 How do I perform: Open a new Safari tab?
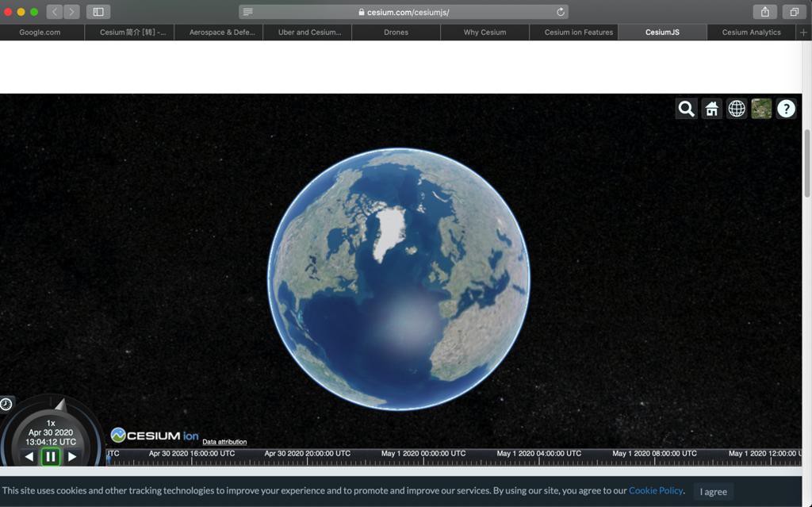tap(804, 33)
